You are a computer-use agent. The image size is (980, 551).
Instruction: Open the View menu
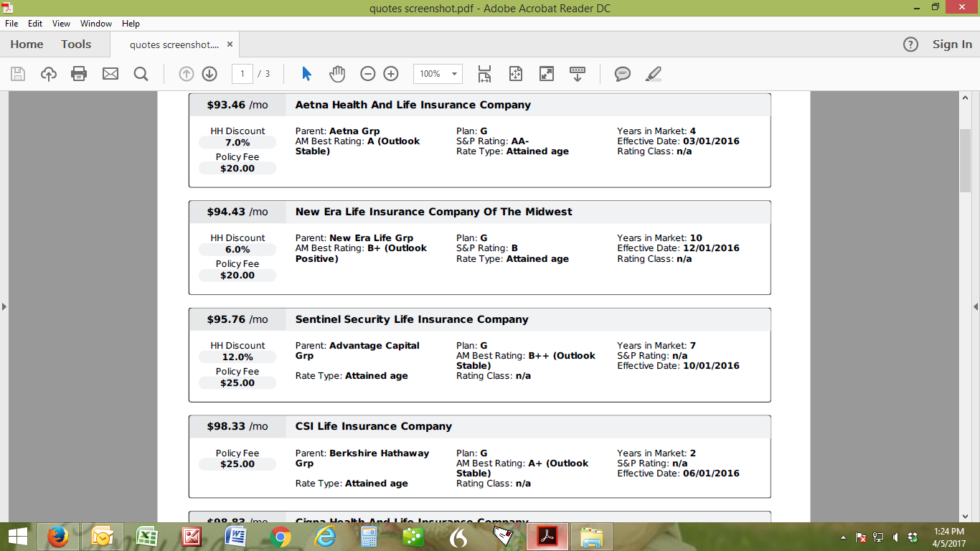point(61,24)
